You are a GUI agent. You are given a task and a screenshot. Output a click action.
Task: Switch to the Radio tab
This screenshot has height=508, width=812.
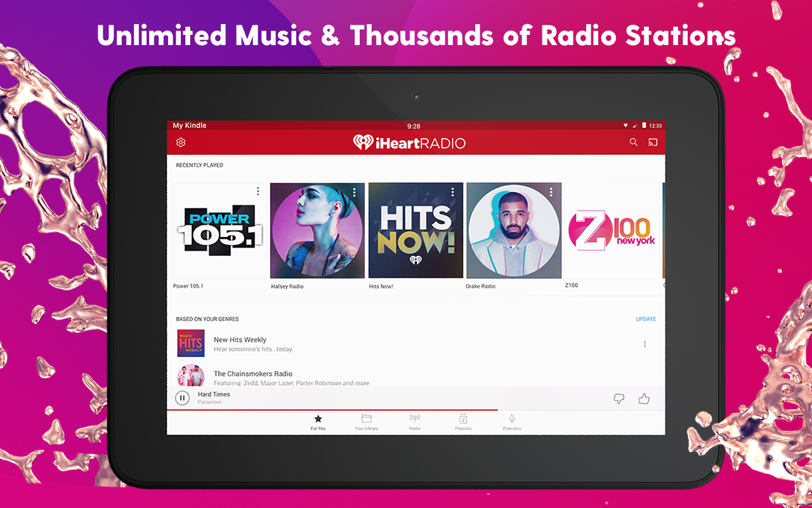click(x=415, y=422)
